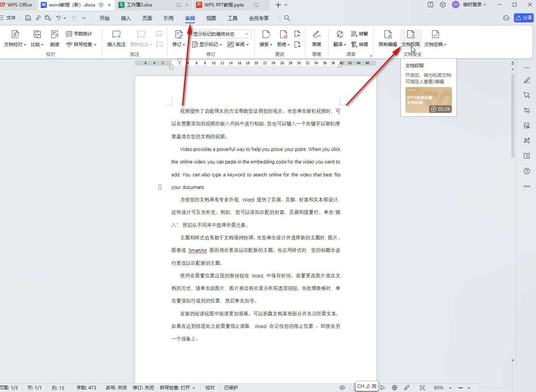Open the 比较 compare documents tool
536x392 pixels.
pos(37,34)
